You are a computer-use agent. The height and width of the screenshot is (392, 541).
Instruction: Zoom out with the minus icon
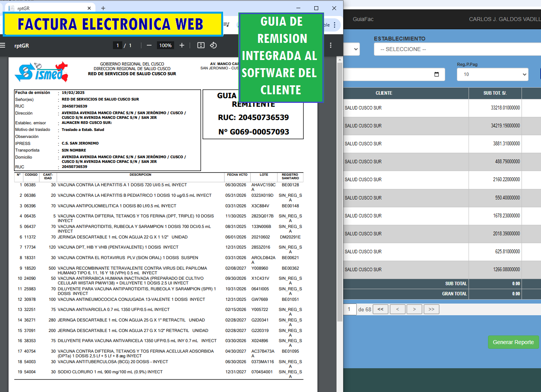[x=149, y=46]
